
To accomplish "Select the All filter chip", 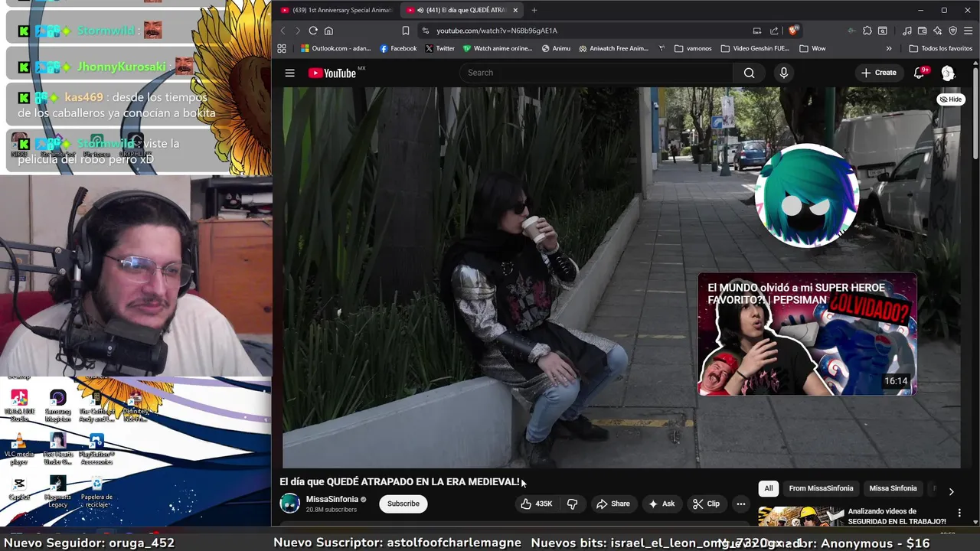I will click(x=768, y=488).
